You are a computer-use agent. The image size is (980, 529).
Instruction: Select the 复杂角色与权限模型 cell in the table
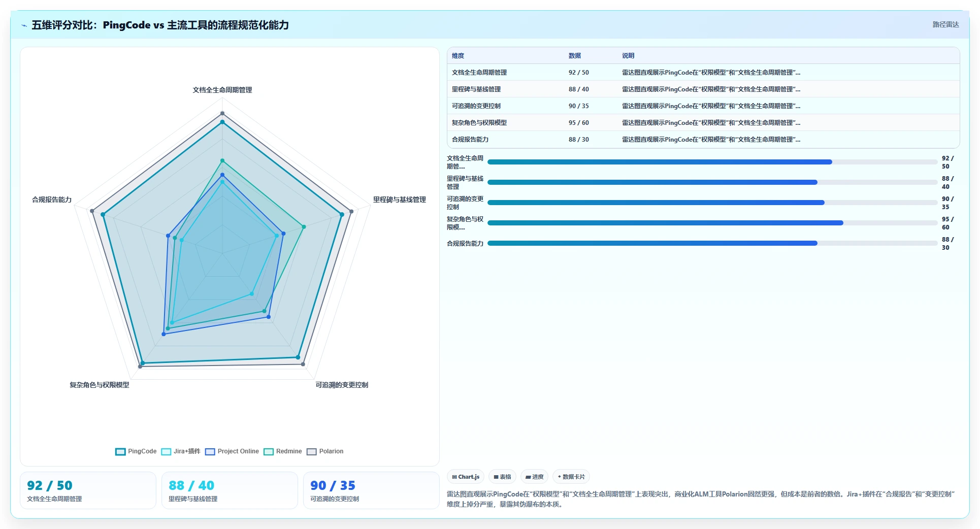[x=479, y=123]
